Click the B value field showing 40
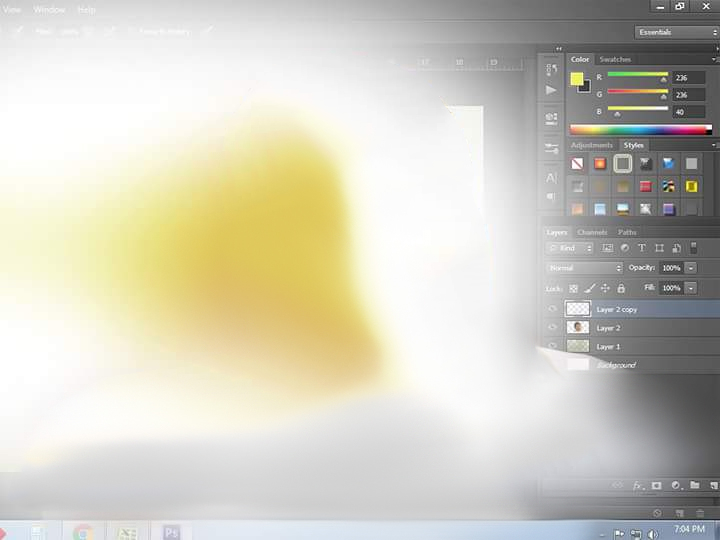The width and height of the screenshot is (720, 540). pyautogui.click(x=688, y=112)
